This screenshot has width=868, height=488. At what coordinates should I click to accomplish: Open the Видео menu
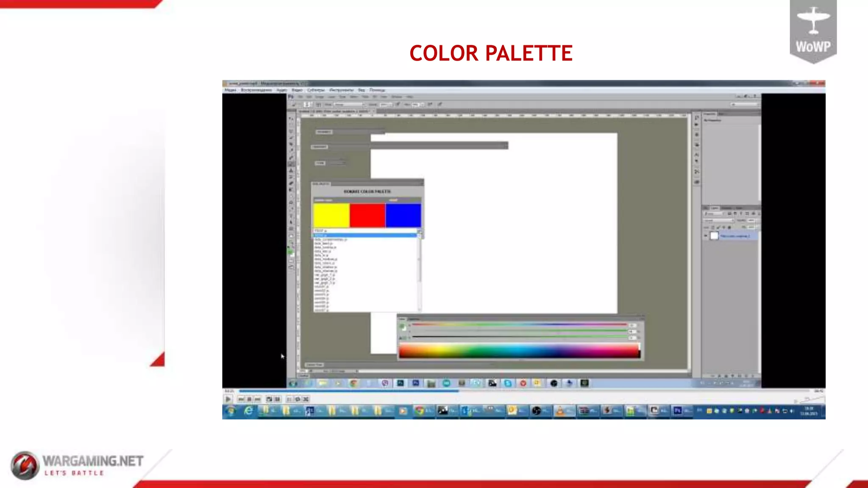pyautogui.click(x=297, y=90)
